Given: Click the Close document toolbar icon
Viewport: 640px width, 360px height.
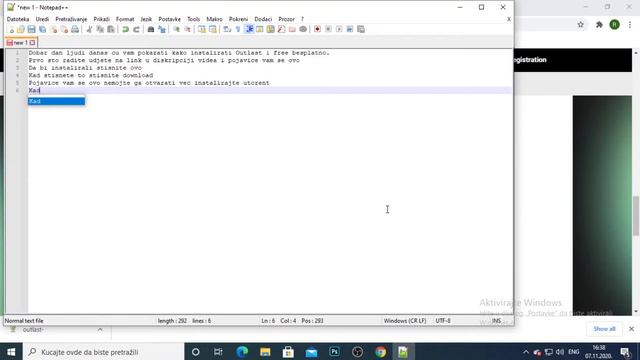Looking at the screenshot, I should [x=53, y=29].
